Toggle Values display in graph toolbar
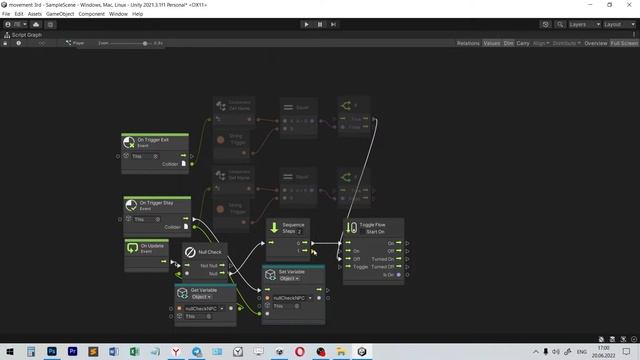 pos(492,43)
